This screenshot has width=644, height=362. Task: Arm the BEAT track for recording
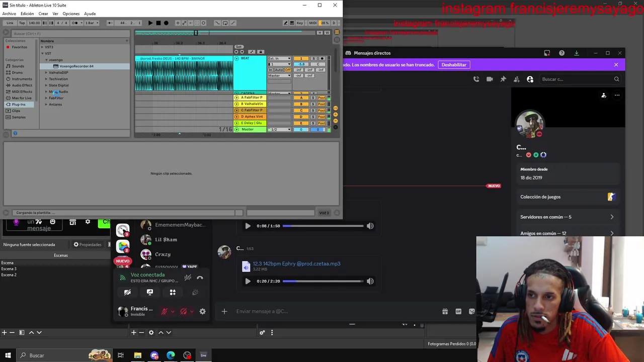pos(322,59)
